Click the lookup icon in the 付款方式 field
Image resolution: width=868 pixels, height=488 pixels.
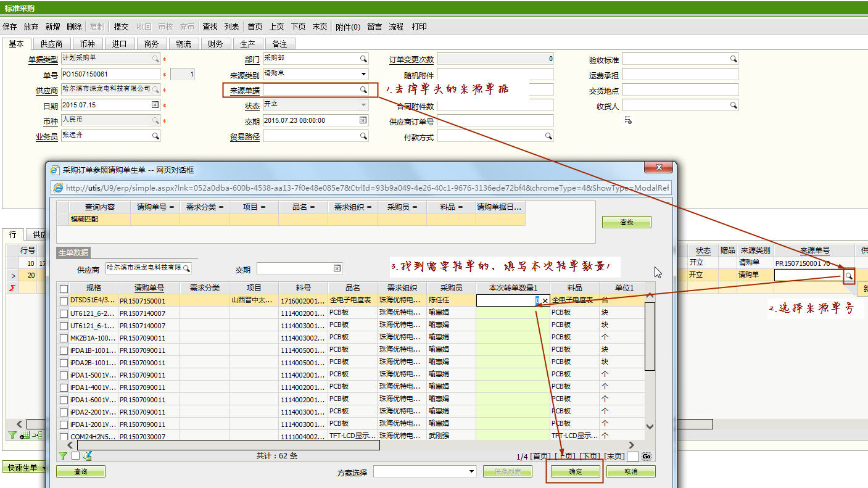pyautogui.click(x=548, y=136)
